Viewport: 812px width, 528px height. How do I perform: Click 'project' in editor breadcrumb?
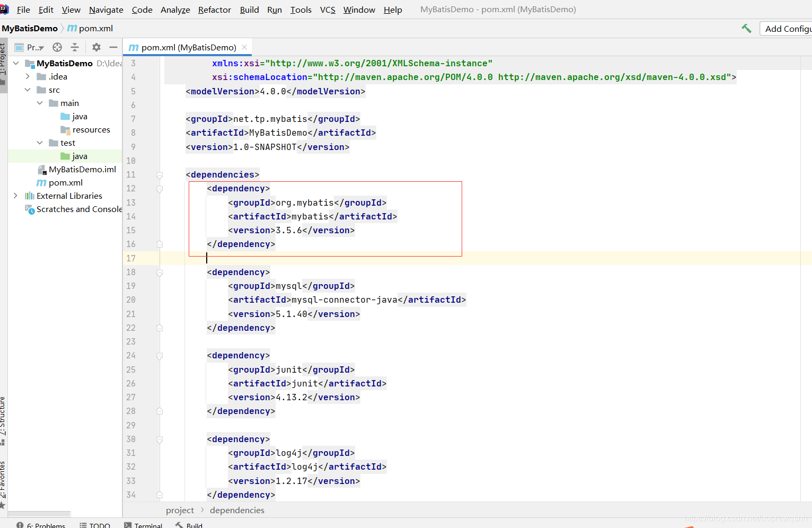(x=180, y=510)
